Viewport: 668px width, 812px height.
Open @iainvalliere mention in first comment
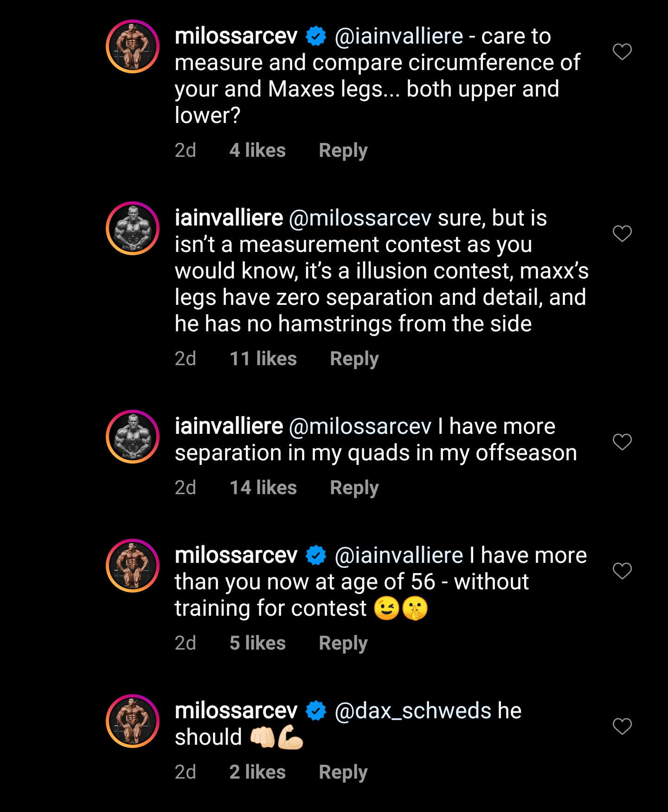(399, 36)
